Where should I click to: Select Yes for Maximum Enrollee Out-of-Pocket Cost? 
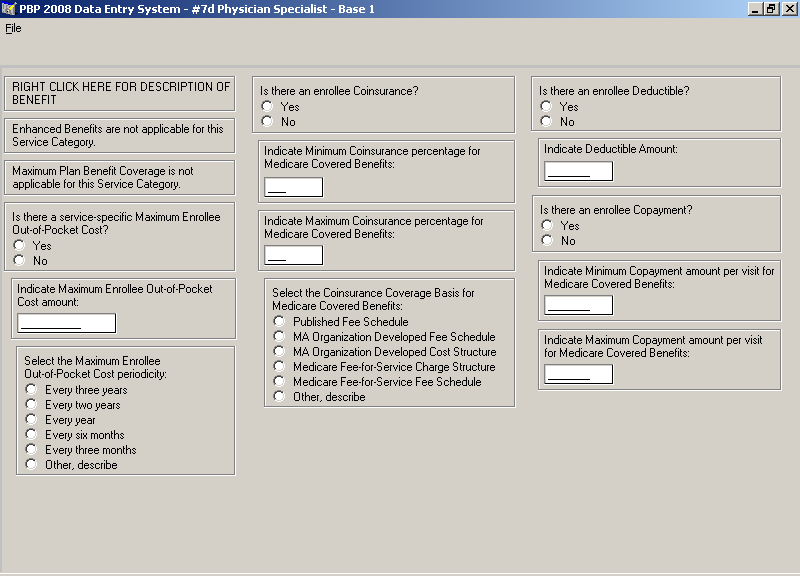pyautogui.click(x=19, y=245)
